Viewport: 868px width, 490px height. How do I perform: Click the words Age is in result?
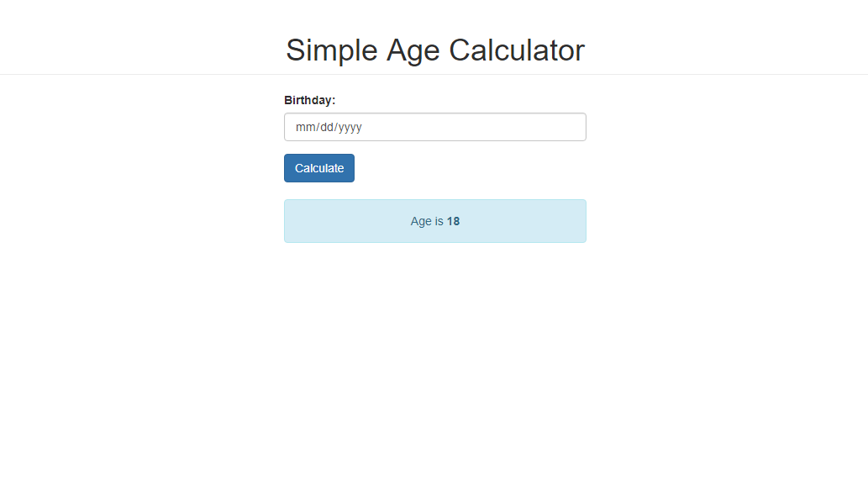pos(427,221)
